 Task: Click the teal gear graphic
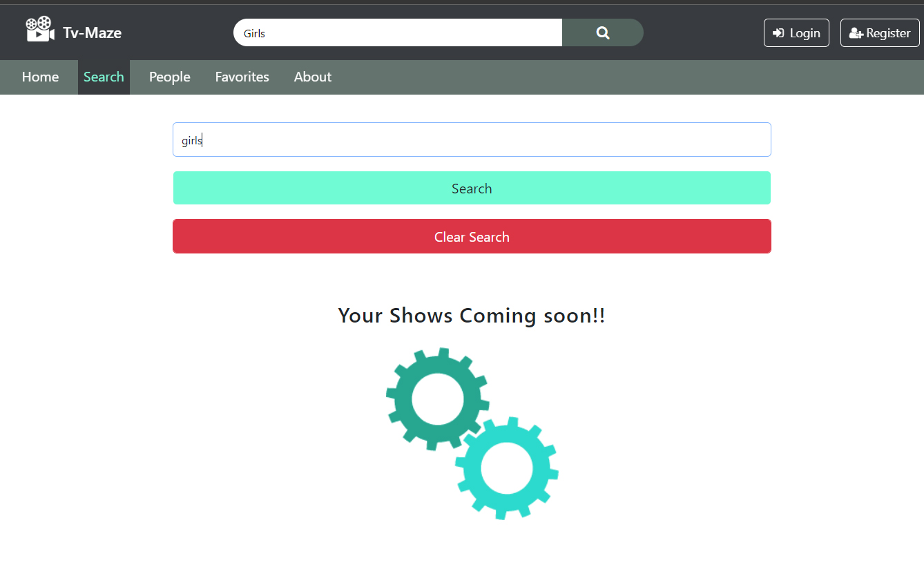pyautogui.click(x=436, y=399)
